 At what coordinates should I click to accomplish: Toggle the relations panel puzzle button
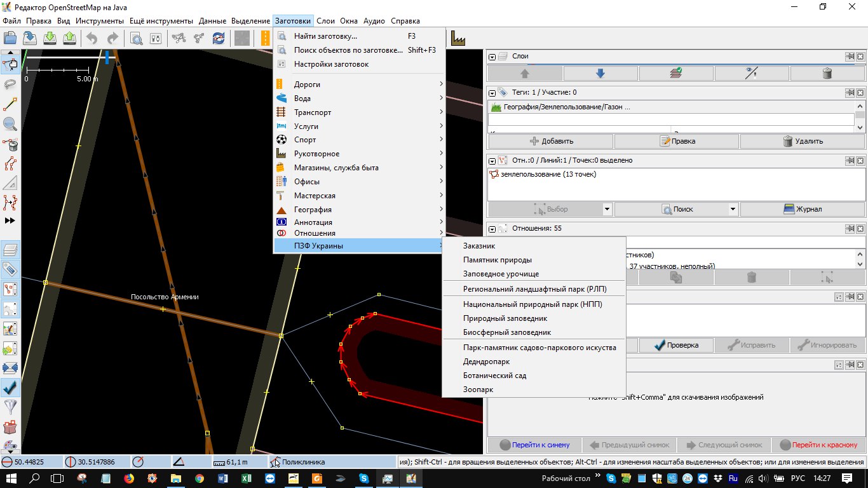[x=10, y=309]
